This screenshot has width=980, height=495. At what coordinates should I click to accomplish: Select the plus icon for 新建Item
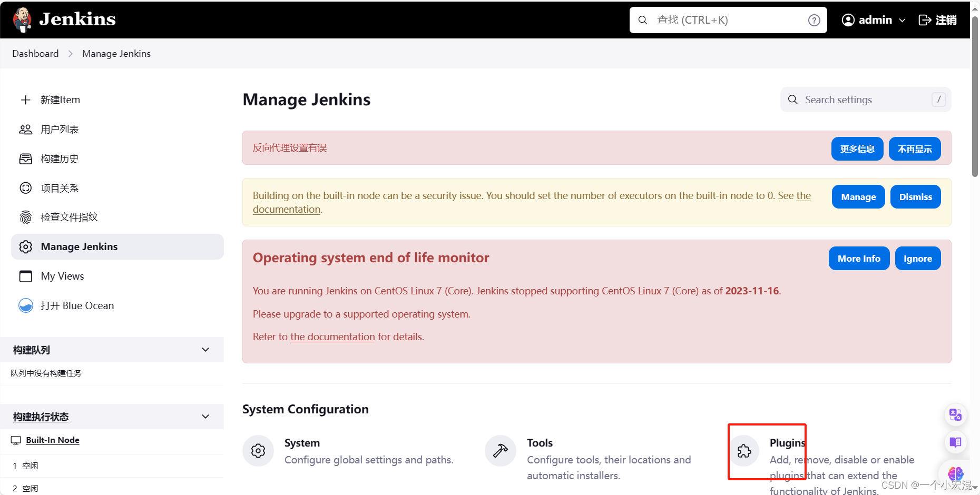(25, 100)
